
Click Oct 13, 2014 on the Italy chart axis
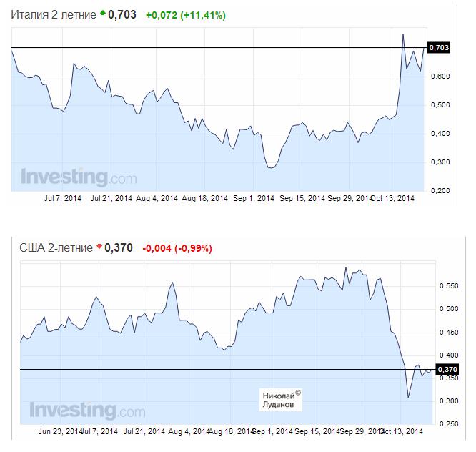click(396, 197)
